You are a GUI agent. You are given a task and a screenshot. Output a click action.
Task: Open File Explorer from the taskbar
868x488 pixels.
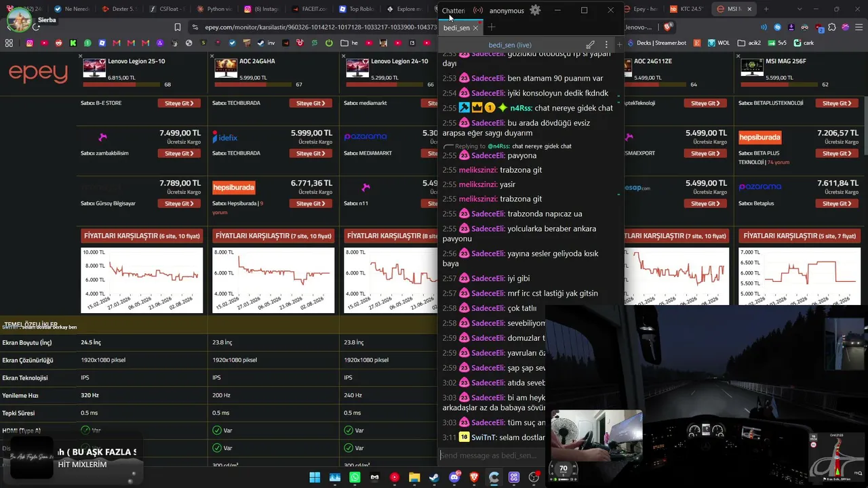coord(414,477)
